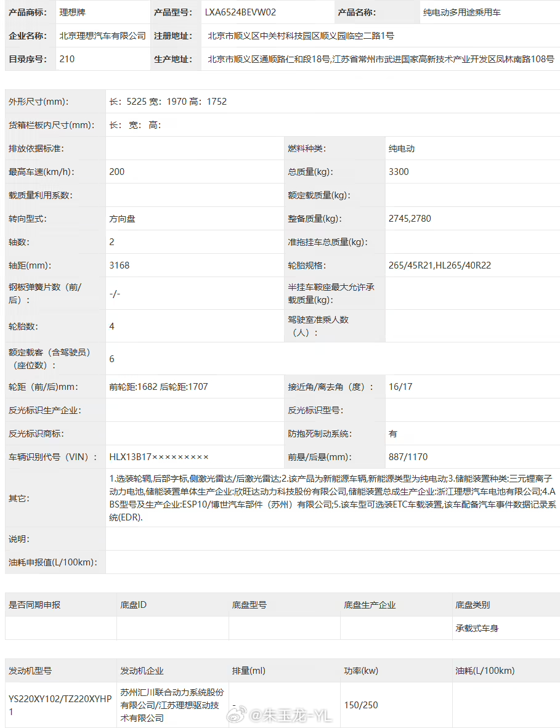Click the 其它 remarks paragraph text

(333, 498)
